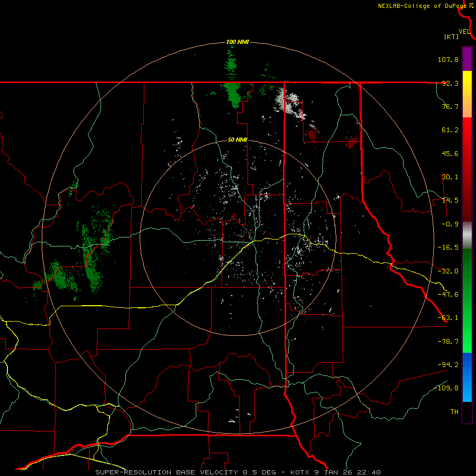Click the purple segment of the color bar

coord(467,59)
